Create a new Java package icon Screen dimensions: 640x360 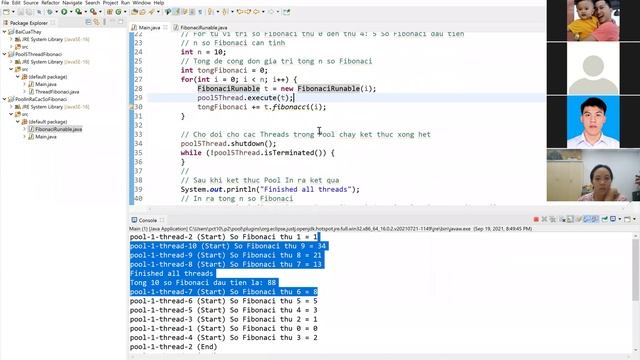pyautogui.click(x=109, y=12)
